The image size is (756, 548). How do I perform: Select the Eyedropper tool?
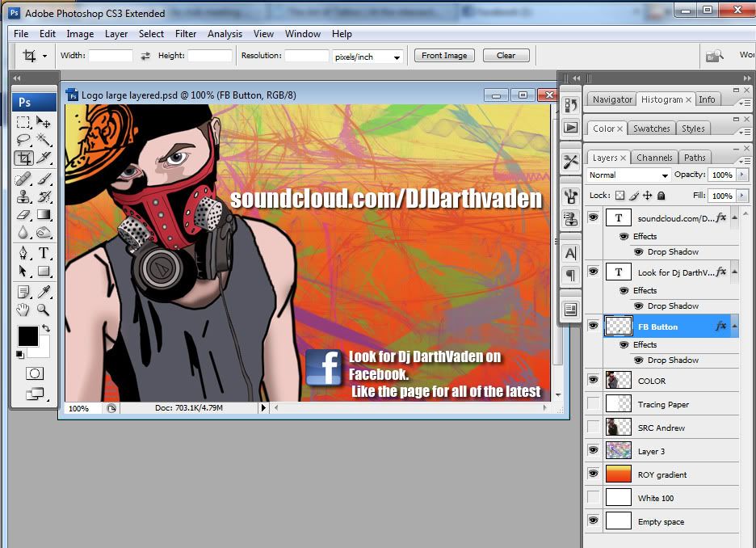point(44,292)
